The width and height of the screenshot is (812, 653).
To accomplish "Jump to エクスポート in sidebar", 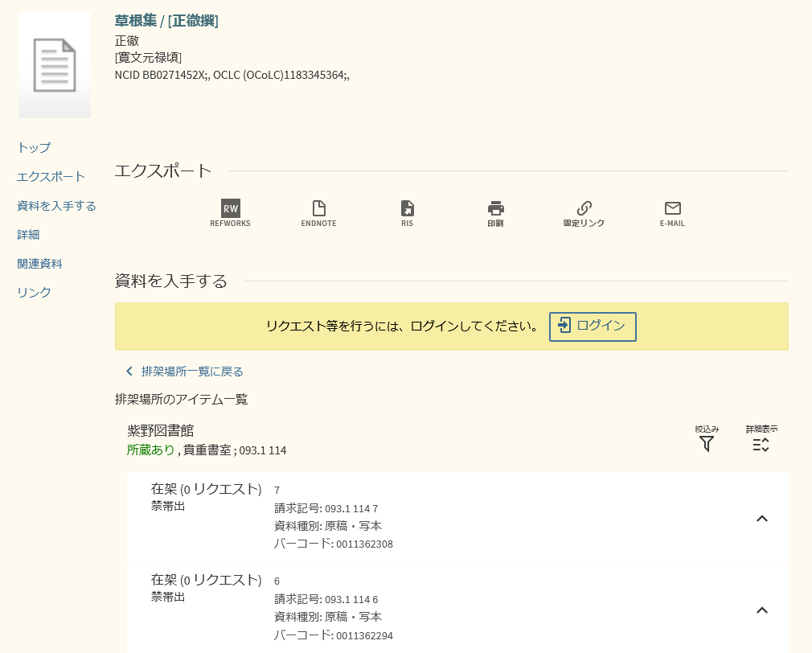I will (51, 177).
